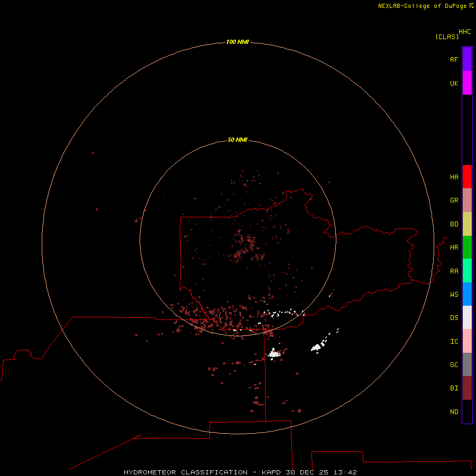
Task: Click the UK magenta legend swatch
Action: click(467, 83)
